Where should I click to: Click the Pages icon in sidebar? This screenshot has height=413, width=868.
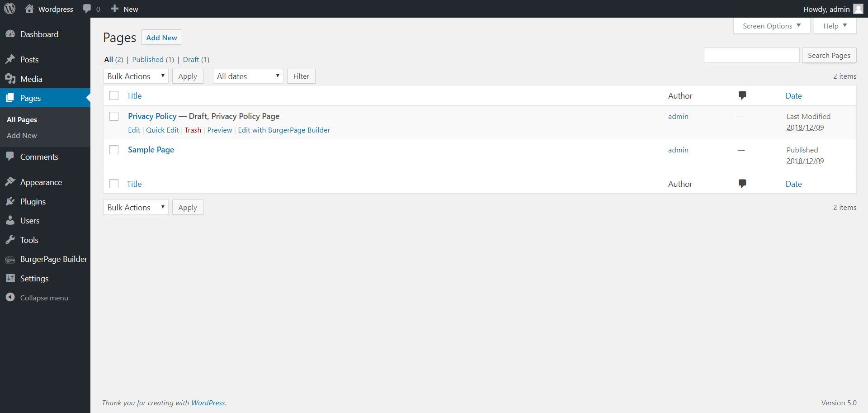pos(10,98)
